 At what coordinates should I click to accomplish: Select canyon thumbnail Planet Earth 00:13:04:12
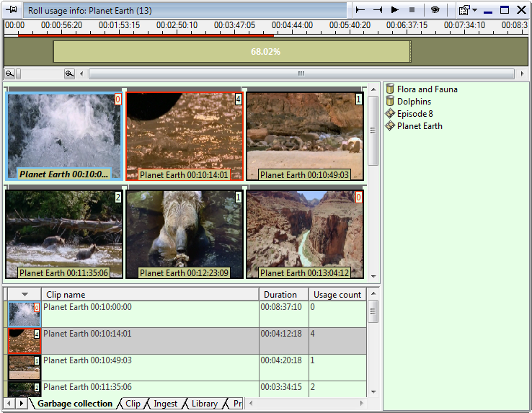(x=305, y=234)
